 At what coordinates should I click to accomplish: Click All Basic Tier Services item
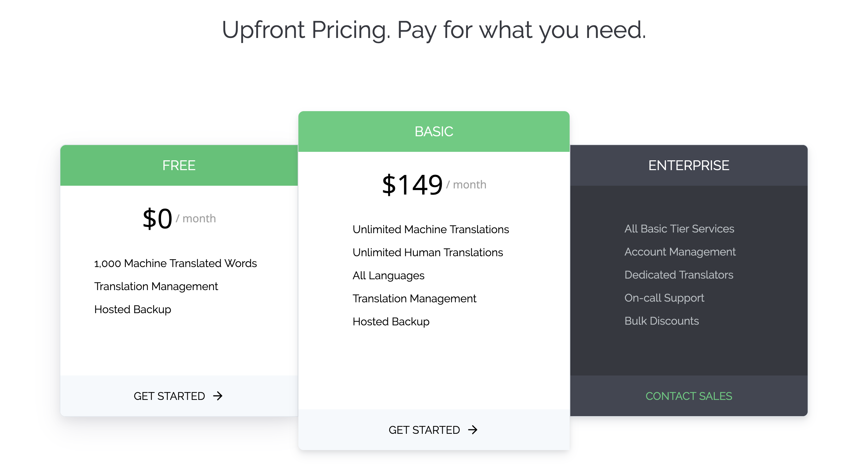click(679, 229)
